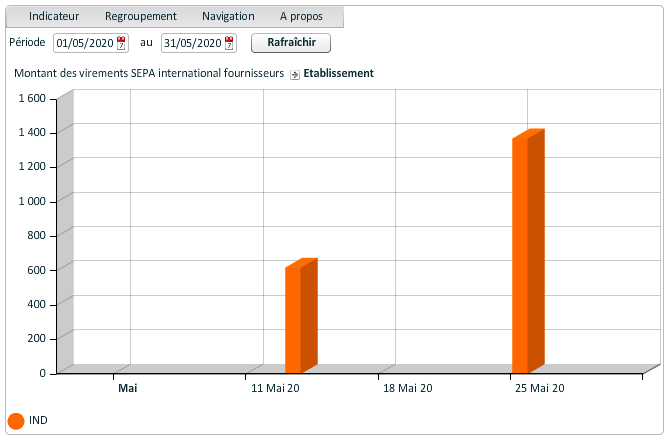Click the 1 000 y-axis value

point(32,201)
